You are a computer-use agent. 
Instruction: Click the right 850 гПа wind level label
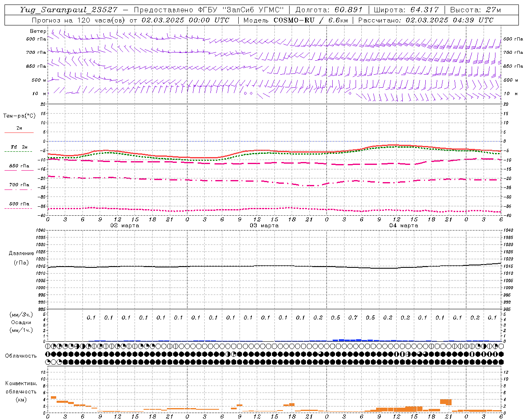point(513,66)
